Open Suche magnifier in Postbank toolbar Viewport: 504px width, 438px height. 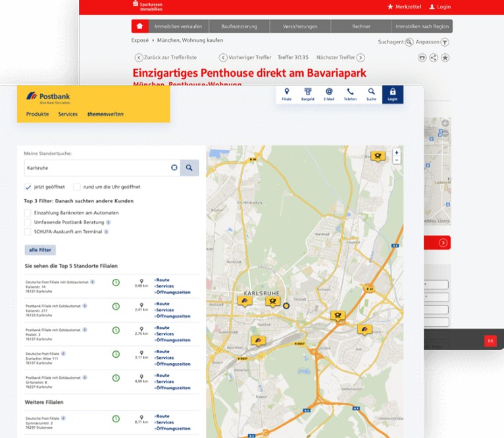pyautogui.click(x=371, y=95)
